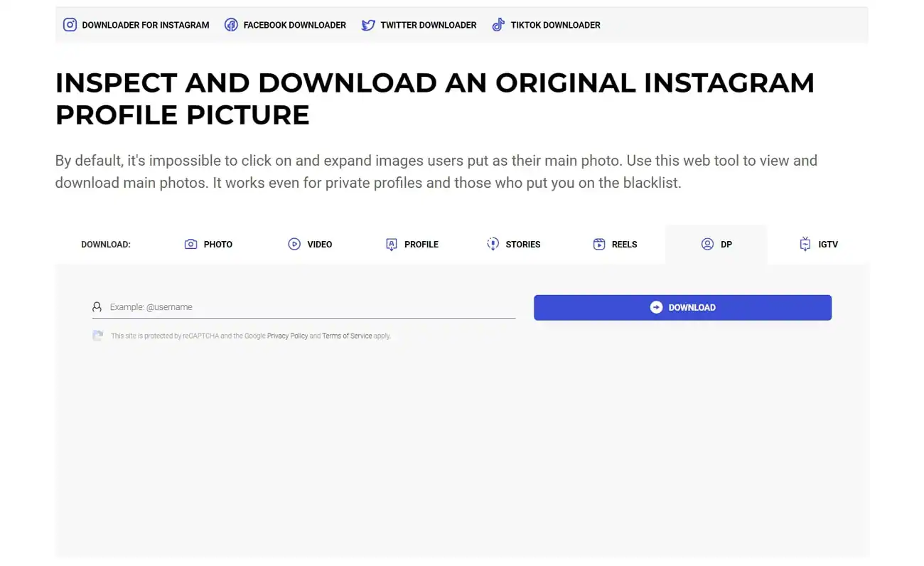Viewport: 924px width, 566px height.
Task: Switch to the PHOTO tab
Action: pyautogui.click(x=208, y=244)
